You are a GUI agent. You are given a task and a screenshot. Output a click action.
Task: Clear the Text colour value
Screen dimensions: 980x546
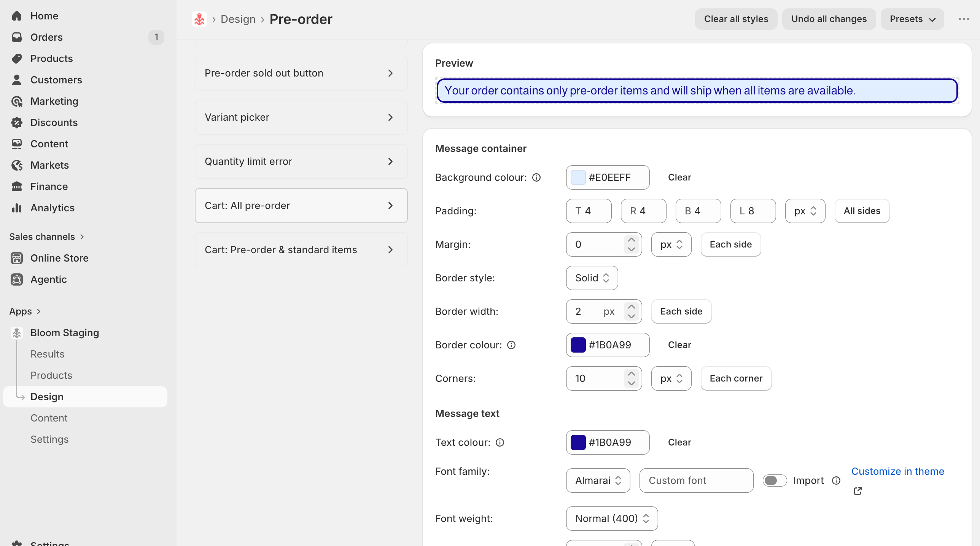pyautogui.click(x=679, y=442)
